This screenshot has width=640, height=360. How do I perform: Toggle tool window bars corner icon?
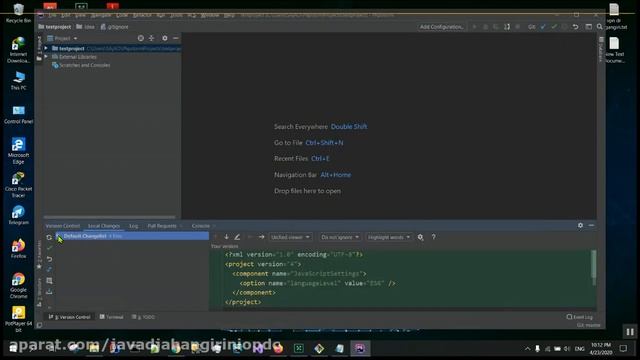[x=39, y=325]
